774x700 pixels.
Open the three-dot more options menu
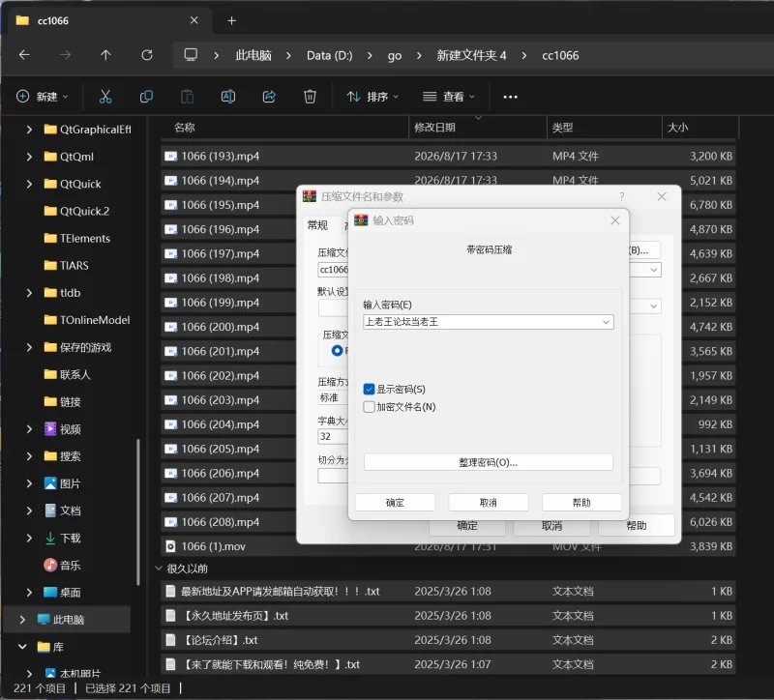pos(511,97)
